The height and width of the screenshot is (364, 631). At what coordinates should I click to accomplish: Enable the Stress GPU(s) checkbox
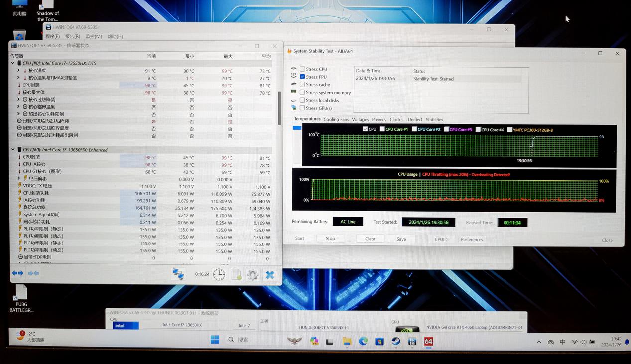pos(302,108)
